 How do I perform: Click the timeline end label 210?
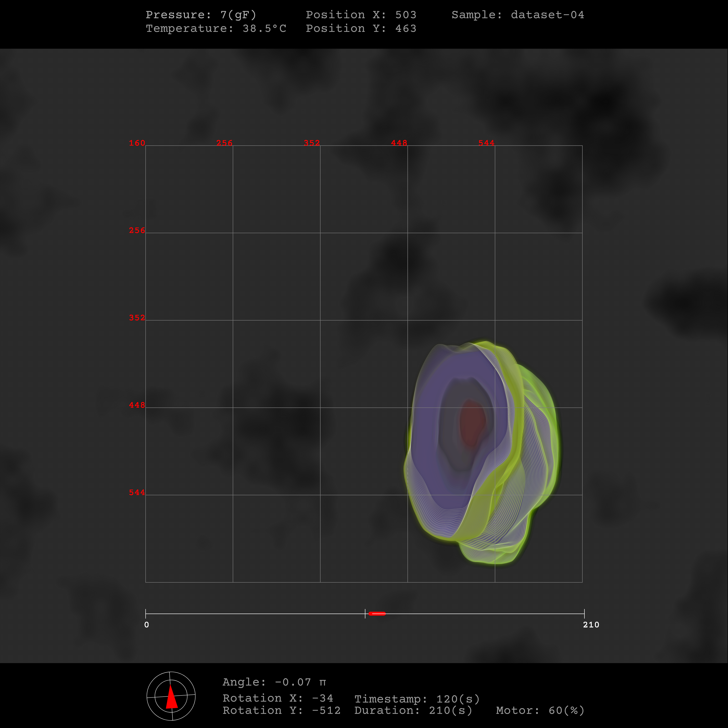(x=591, y=625)
